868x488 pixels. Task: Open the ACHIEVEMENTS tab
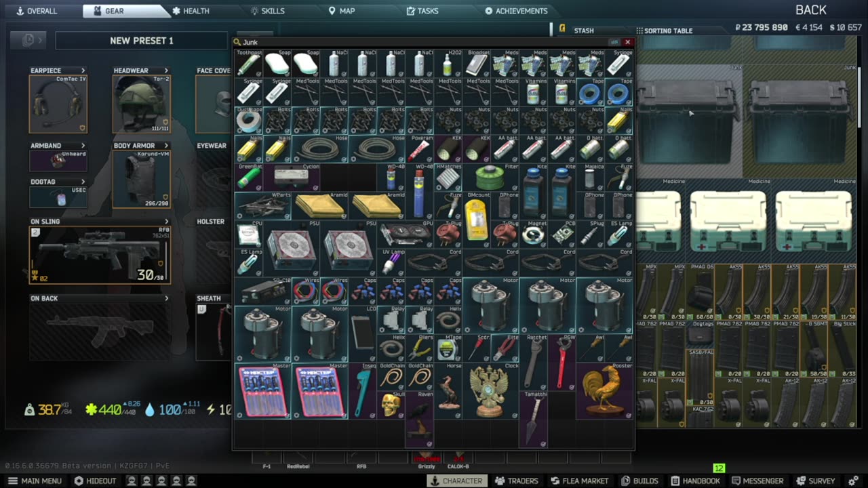point(516,11)
